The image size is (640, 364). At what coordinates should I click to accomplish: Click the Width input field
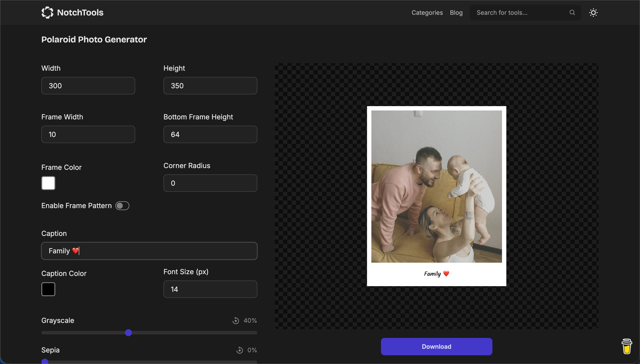(x=88, y=86)
